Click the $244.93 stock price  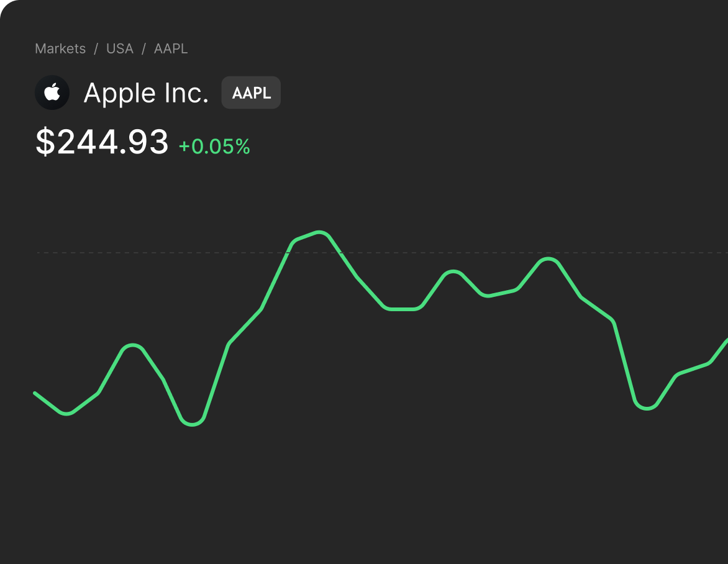pos(102,142)
